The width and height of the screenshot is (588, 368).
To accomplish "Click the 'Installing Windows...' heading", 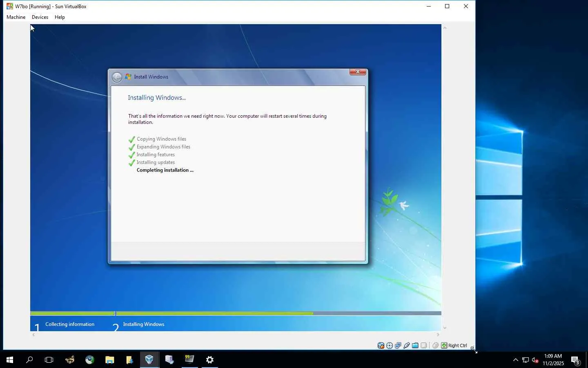I will click(157, 98).
